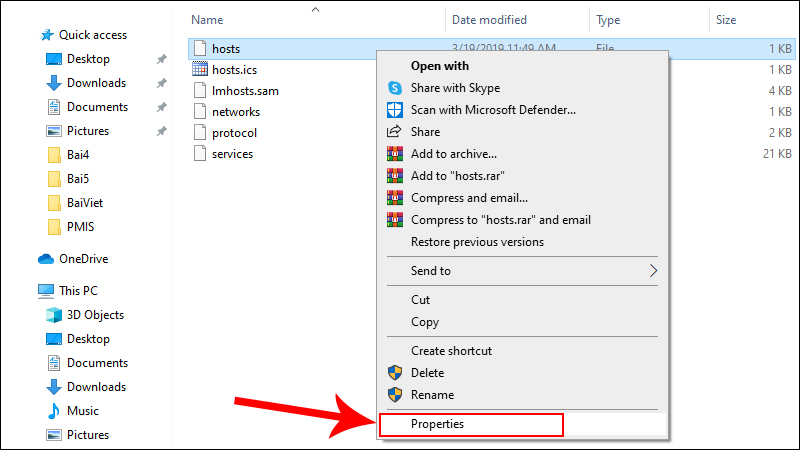The image size is (800, 450).
Task: Click the OneDrive cloud icon in sidebar
Action: pyautogui.click(x=46, y=259)
